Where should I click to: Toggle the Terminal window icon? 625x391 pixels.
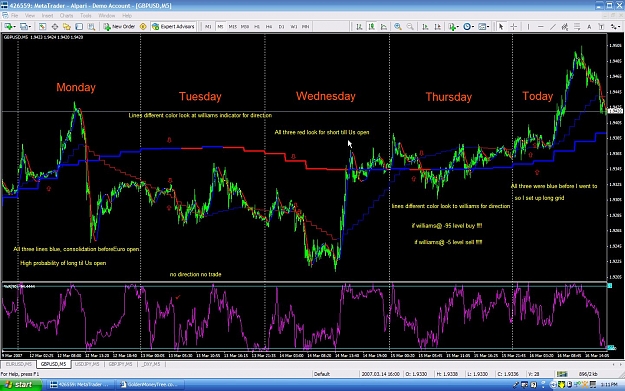[79, 26]
